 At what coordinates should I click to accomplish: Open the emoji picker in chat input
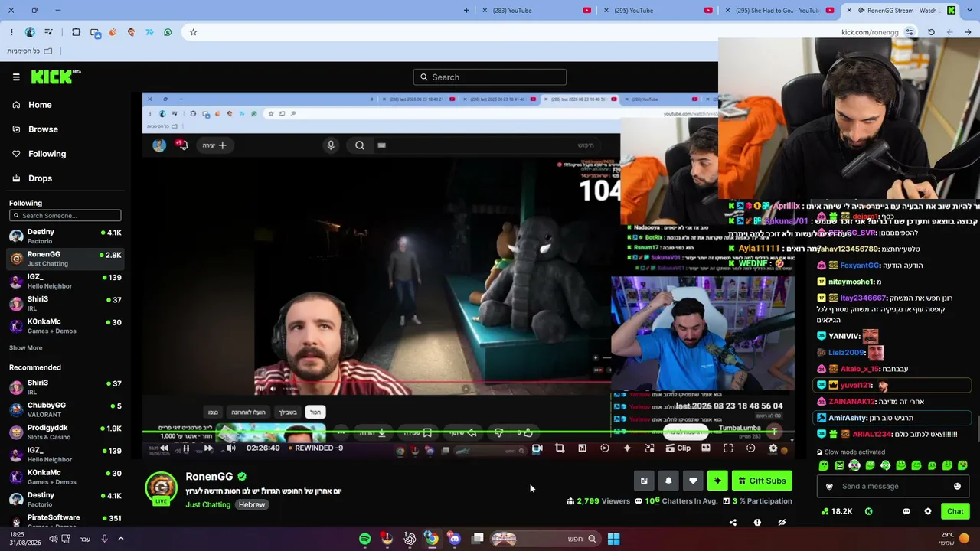click(x=957, y=487)
